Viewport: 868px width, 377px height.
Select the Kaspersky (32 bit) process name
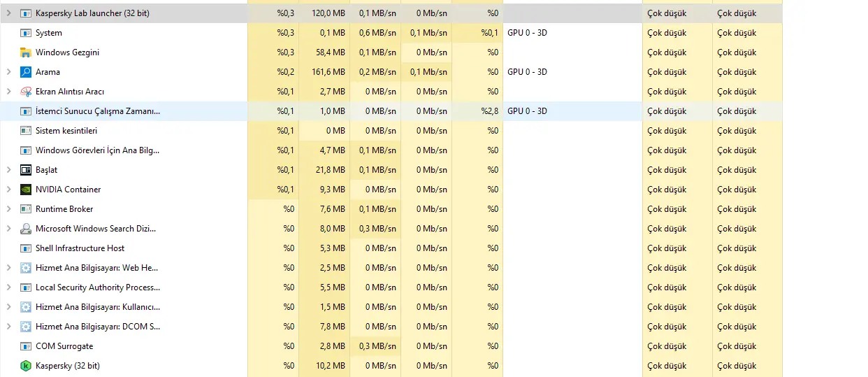click(68, 366)
